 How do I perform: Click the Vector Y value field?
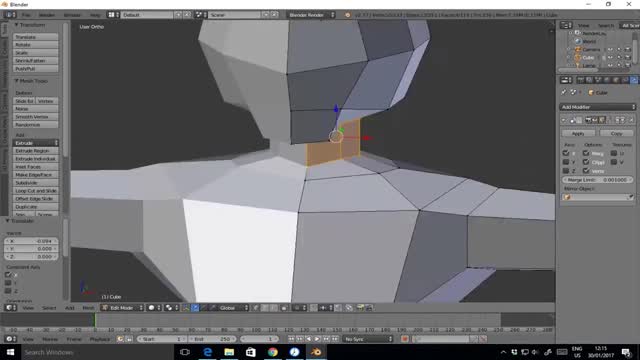(31, 249)
